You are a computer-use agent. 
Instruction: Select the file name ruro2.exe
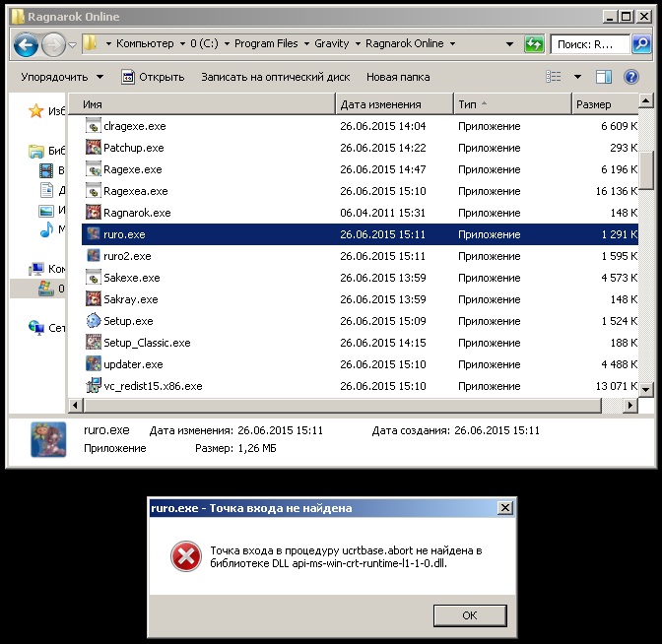(x=127, y=256)
